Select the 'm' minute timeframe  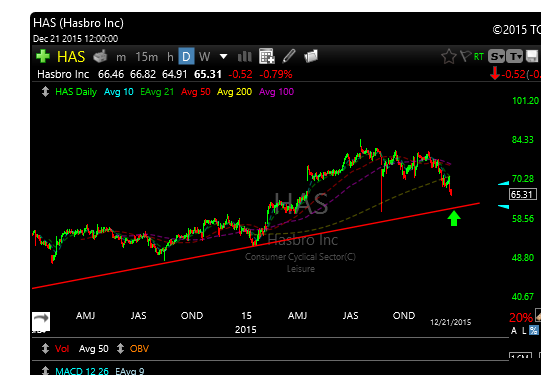121,57
